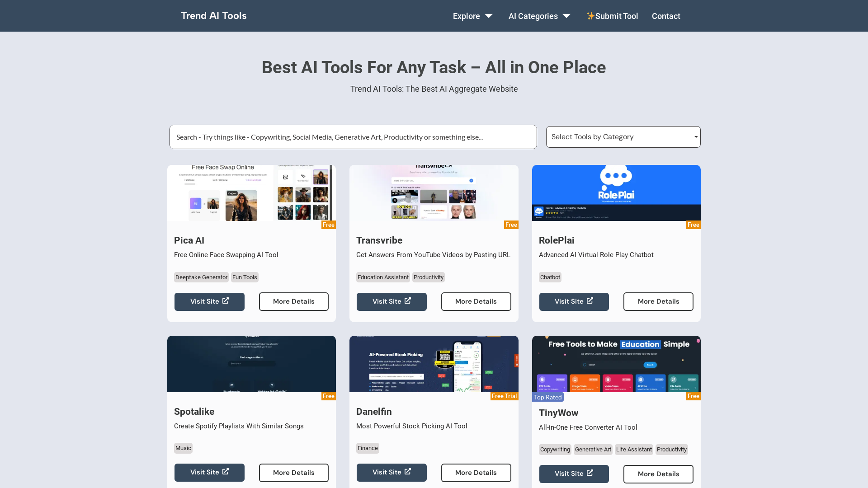Screen dimensions: 868x488
Task: Focus the tool search input field
Action: tap(353, 137)
